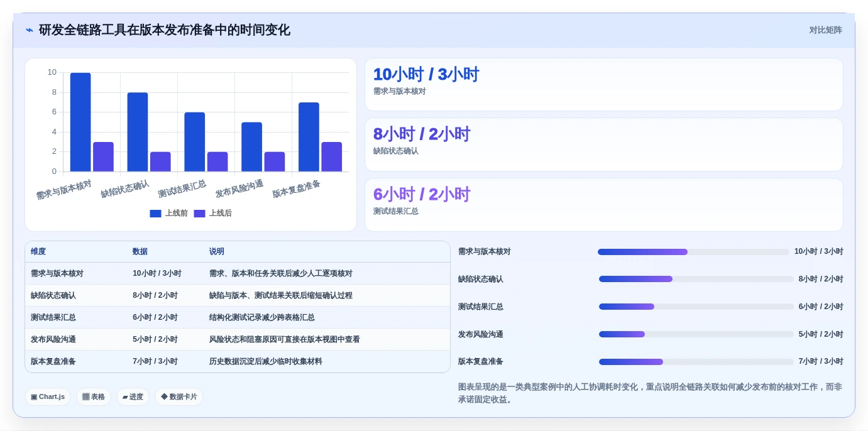Image resolution: width=868 pixels, height=431 pixels.
Task: Click the footnote paragraph about 全链路关联
Action: pos(651,393)
